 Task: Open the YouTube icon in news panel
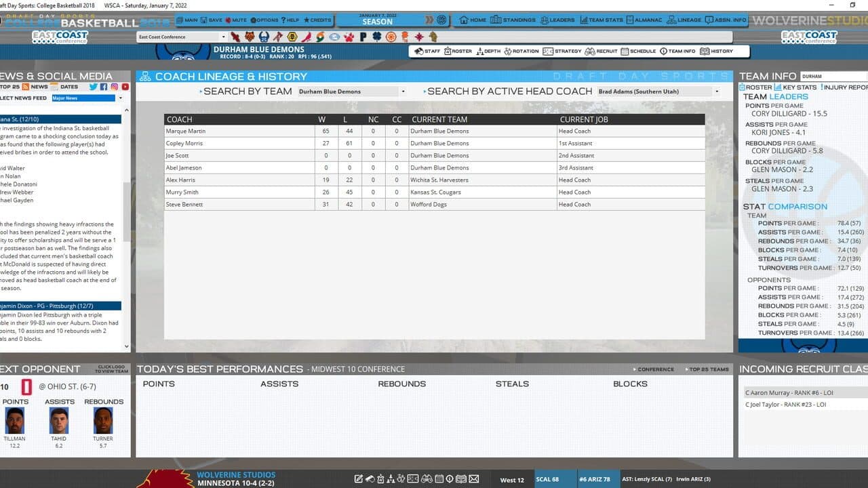125,87
